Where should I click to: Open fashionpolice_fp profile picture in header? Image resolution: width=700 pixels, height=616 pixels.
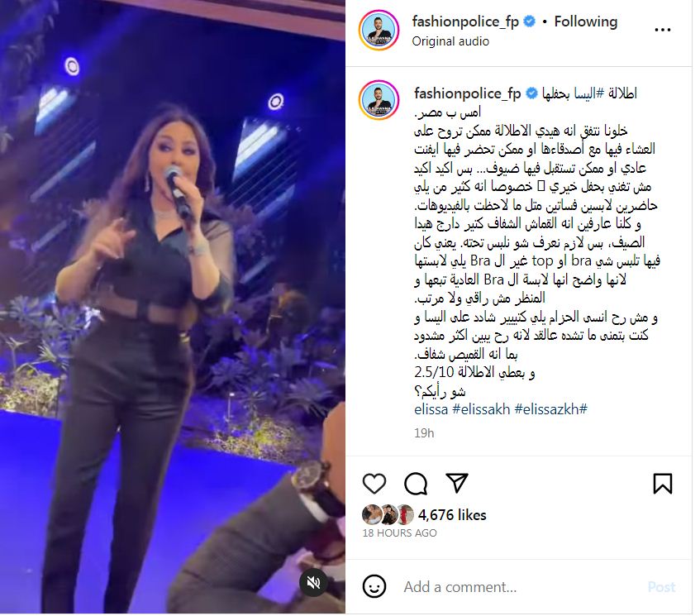tap(379, 30)
